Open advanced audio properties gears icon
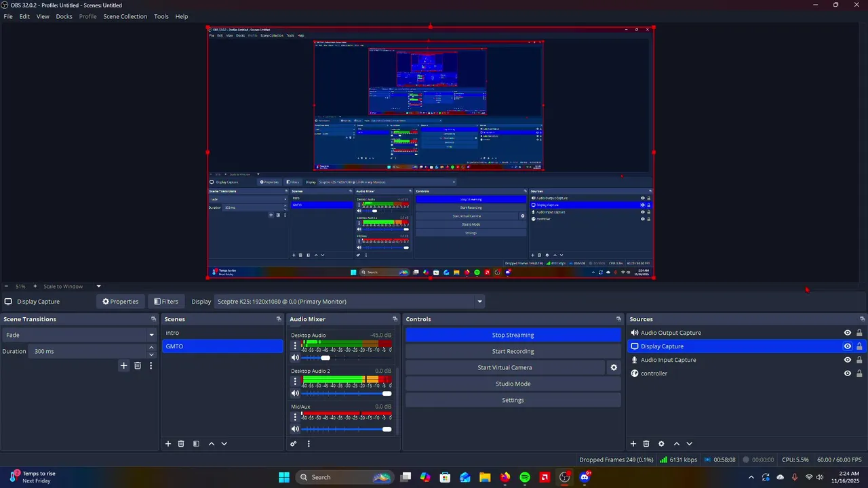Screen dimensions: 868x488 (294, 444)
